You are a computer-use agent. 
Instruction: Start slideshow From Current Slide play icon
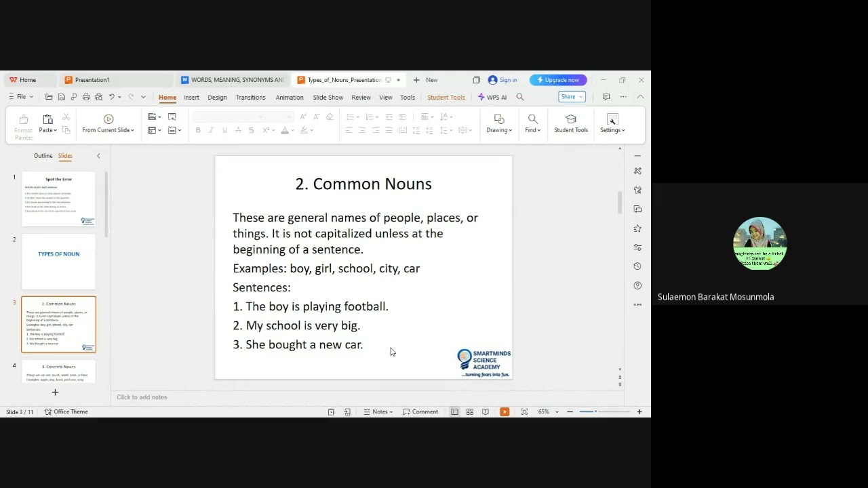click(108, 119)
